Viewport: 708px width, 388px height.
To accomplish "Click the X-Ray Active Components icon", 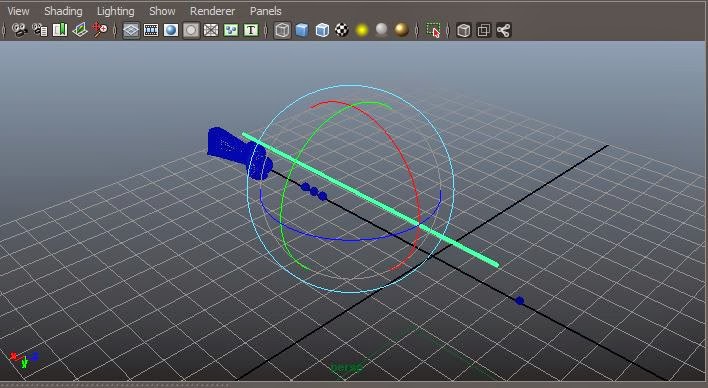I will point(484,30).
